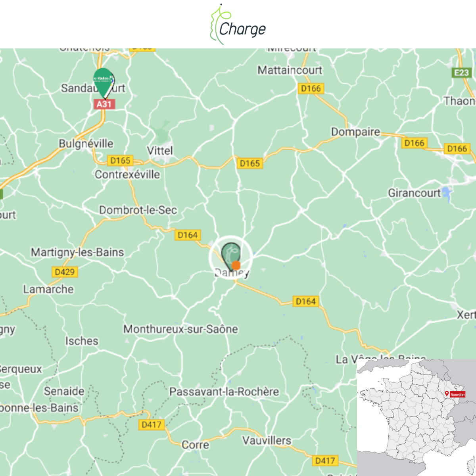Click the Mattaincourt town label

pyautogui.click(x=290, y=70)
